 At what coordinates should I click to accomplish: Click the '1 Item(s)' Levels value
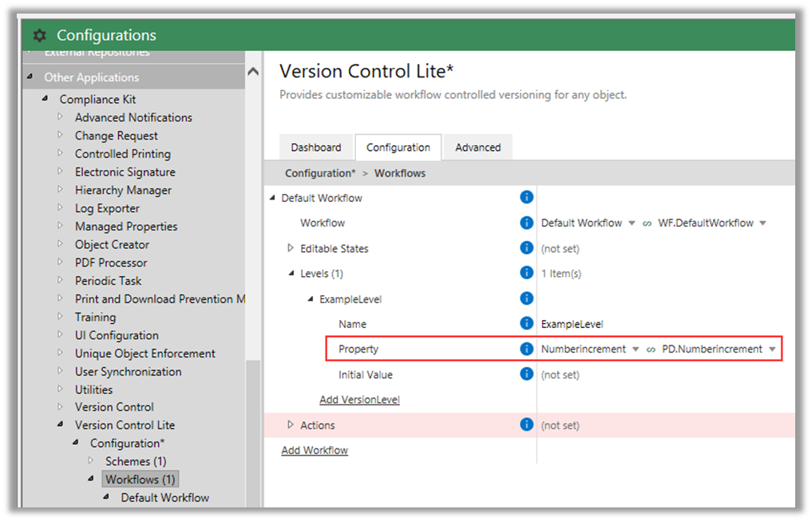pyautogui.click(x=561, y=274)
